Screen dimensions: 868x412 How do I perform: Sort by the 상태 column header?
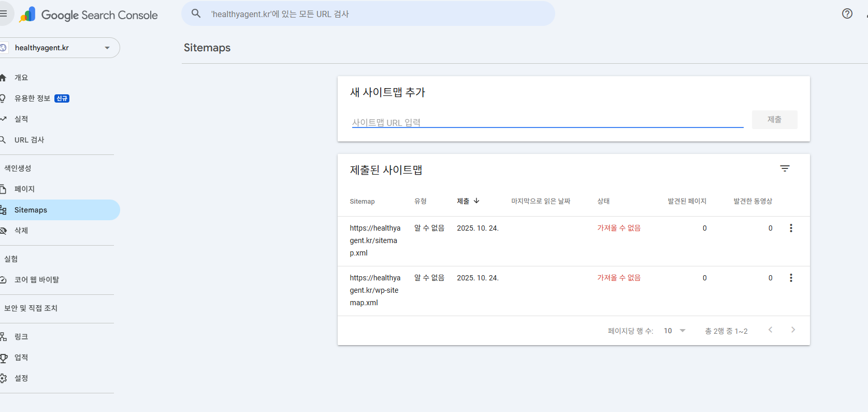(603, 201)
